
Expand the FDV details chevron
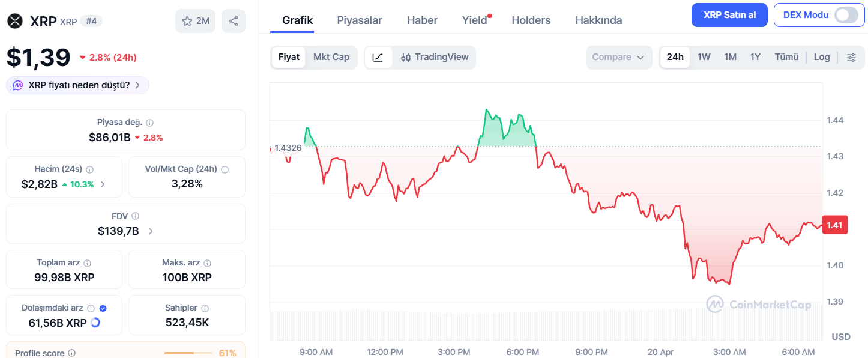(x=150, y=231)
